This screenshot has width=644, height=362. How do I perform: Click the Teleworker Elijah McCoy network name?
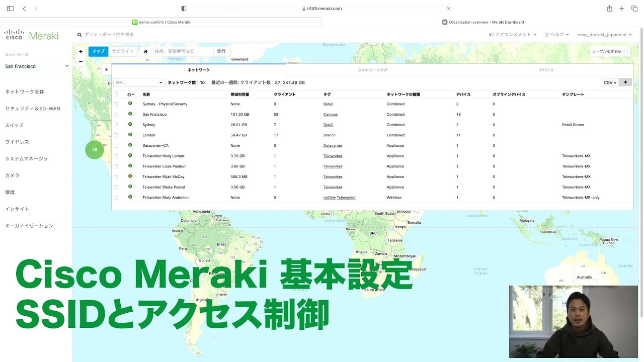pyautogui.click(x=164, y=177)
